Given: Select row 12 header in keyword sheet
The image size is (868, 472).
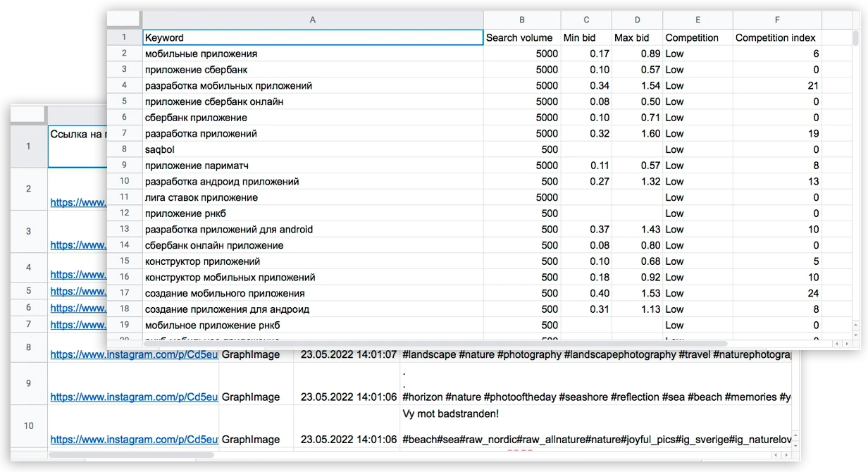Looking at the screenshot, I should click(x=125, y=213).
